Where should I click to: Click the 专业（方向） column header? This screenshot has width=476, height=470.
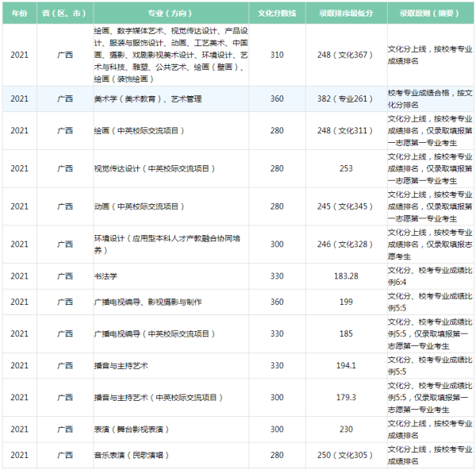(x=171, y=13)
